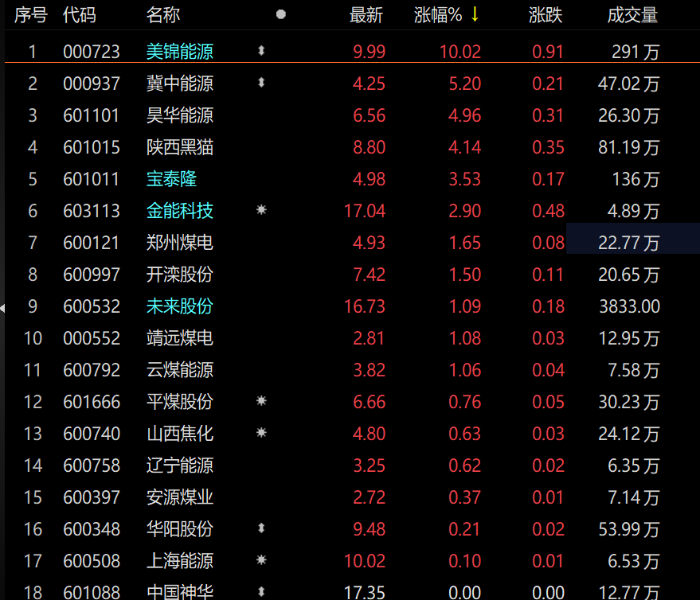Select stock 山西焦化
Image resolution: width=700 pixels, height=600 pixels.
(x=180, y=434)
